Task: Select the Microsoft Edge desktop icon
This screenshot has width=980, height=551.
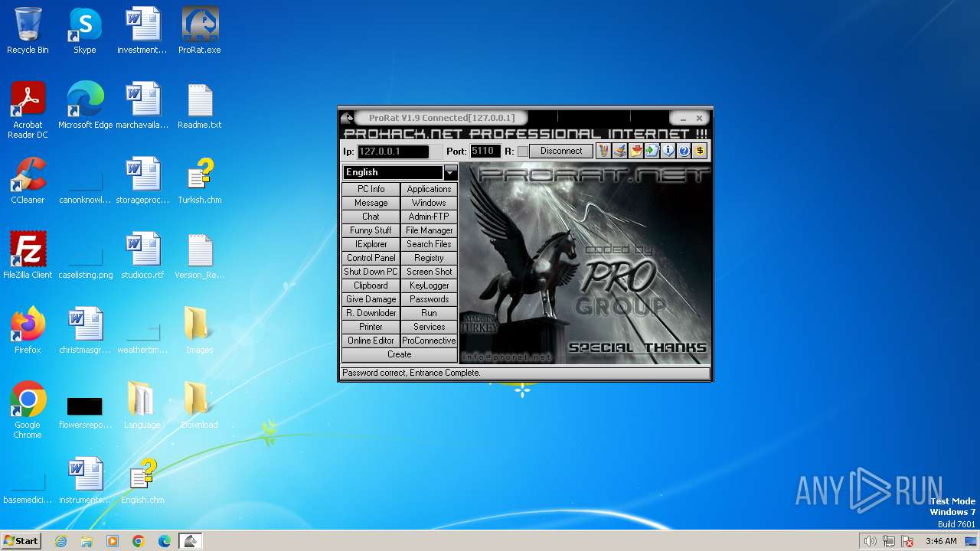Action: coord(85,106)
